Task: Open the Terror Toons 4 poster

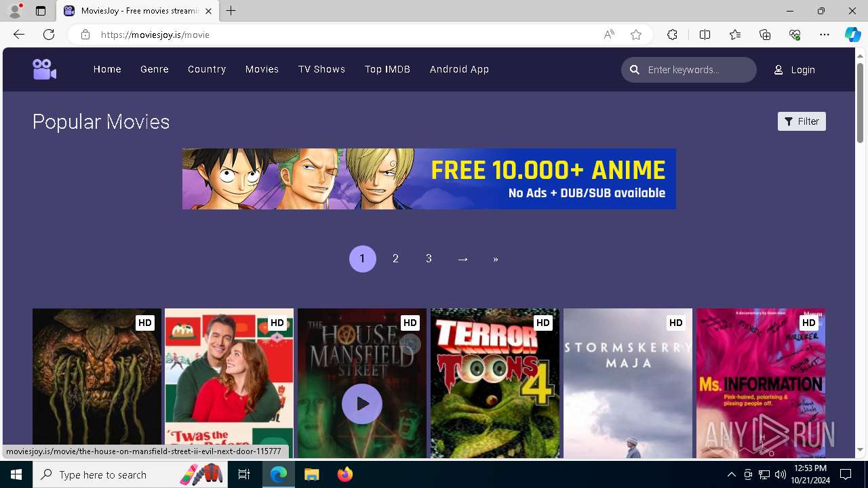Action: [495, 384]
